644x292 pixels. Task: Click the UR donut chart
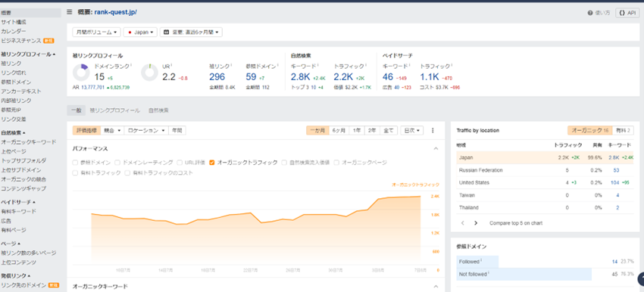149,73
